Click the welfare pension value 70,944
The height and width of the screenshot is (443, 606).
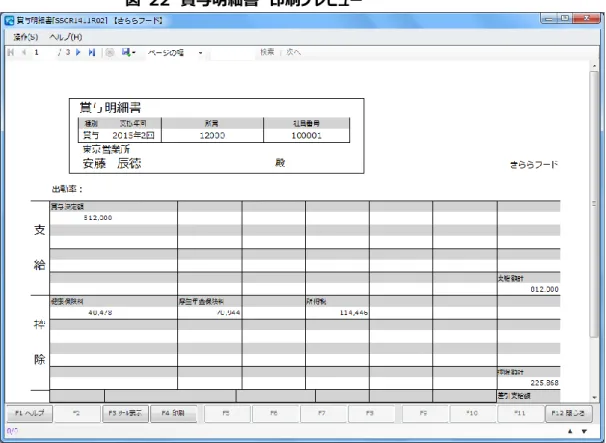point(228,312)
